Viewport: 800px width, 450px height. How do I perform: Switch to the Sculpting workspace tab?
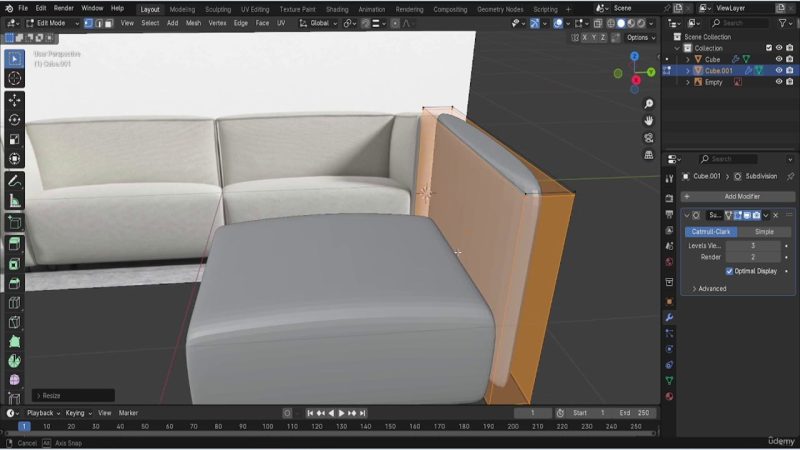[217, 8]
